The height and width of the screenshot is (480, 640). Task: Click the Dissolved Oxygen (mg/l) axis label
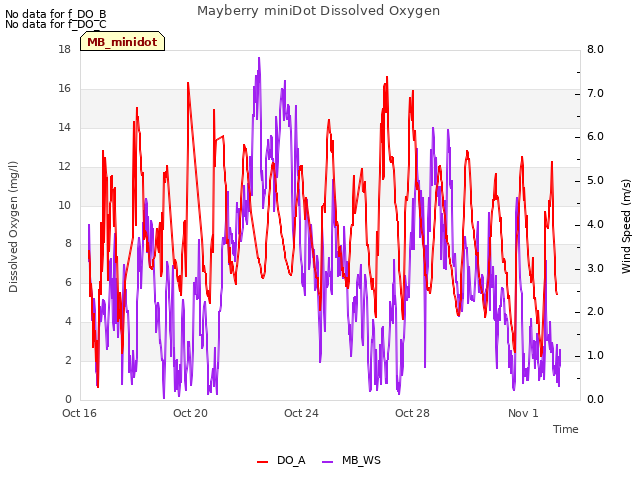[13, 227]
